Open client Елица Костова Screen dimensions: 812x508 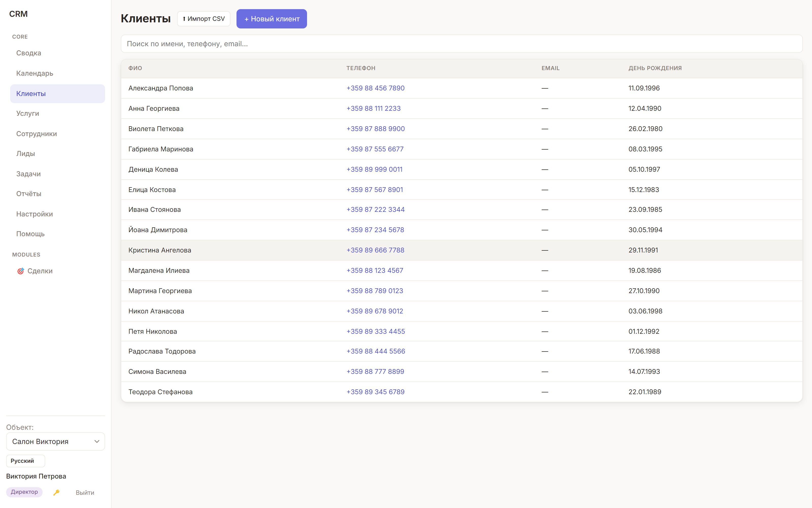point(152,189)
